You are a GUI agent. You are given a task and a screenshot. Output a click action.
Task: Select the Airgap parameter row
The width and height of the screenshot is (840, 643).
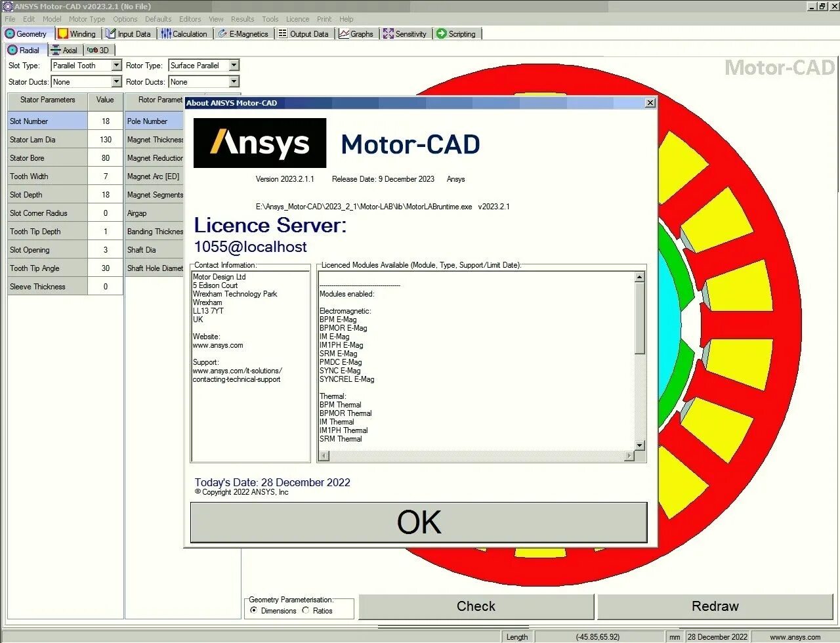(154, 213)
